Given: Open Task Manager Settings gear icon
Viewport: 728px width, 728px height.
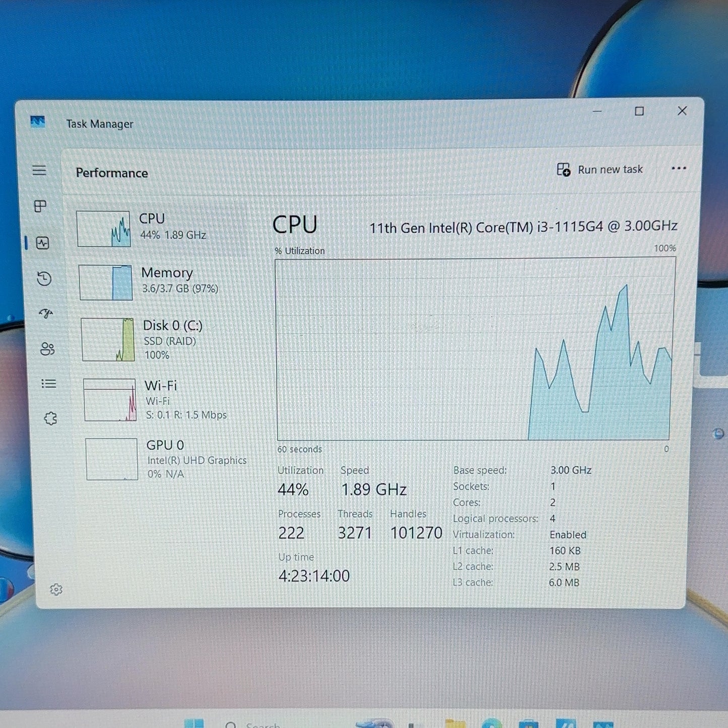Looking at the screenshot, I should [56, 589].
